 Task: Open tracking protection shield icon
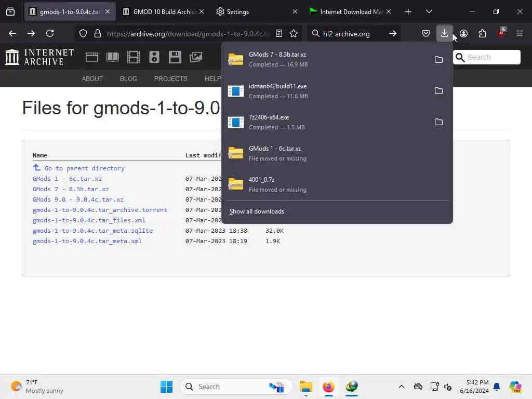(83, 33)
